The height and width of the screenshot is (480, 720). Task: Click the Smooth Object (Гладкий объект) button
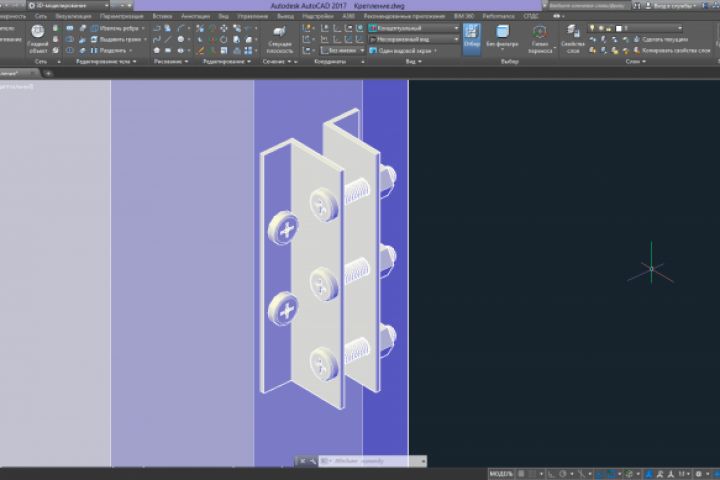pos(38,40)
